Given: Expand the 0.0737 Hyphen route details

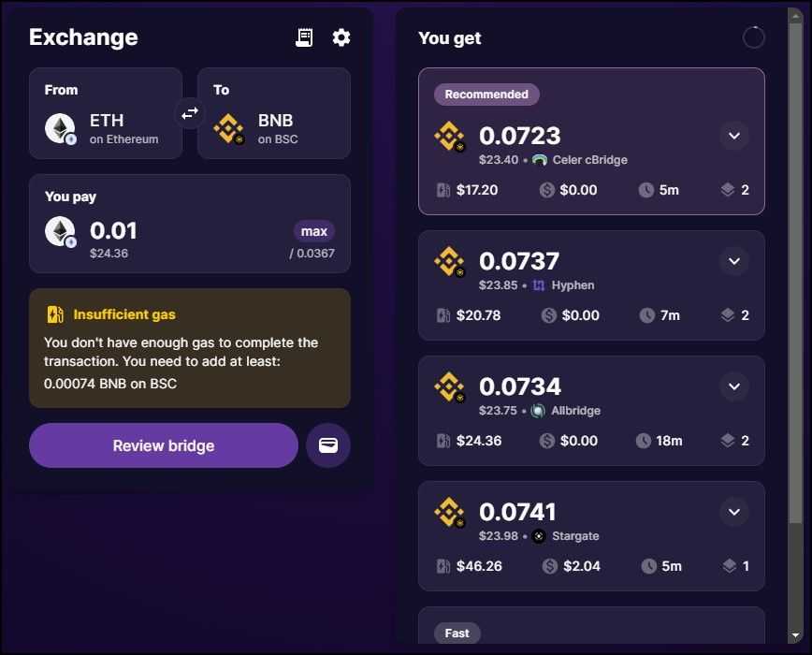Looking at the screenshot, I should 734,261.
